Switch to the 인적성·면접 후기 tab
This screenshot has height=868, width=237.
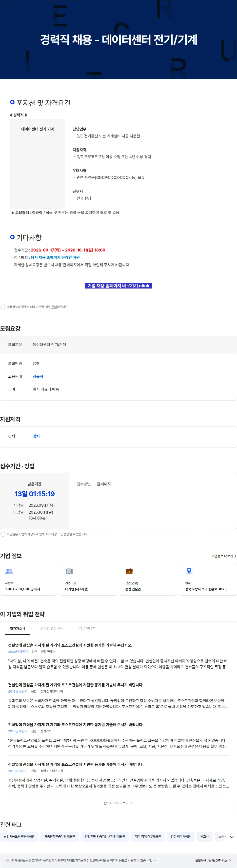click(x=52, y=628)
